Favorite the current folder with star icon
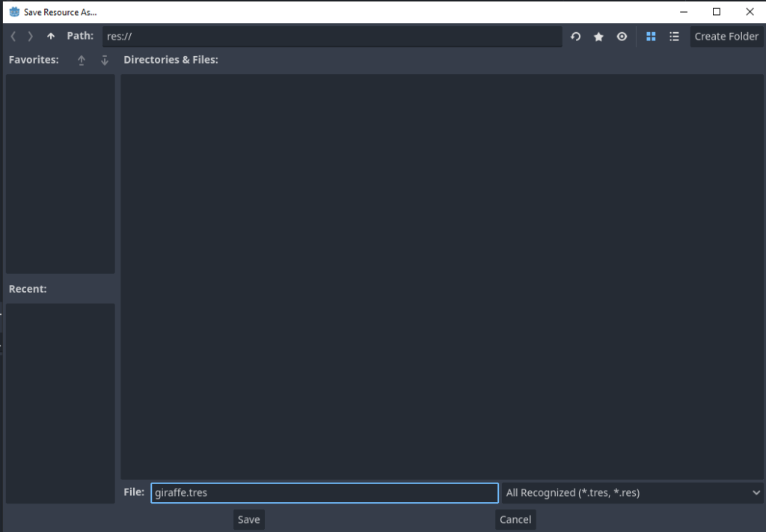766x532 pixels. [x=598, y=37]
